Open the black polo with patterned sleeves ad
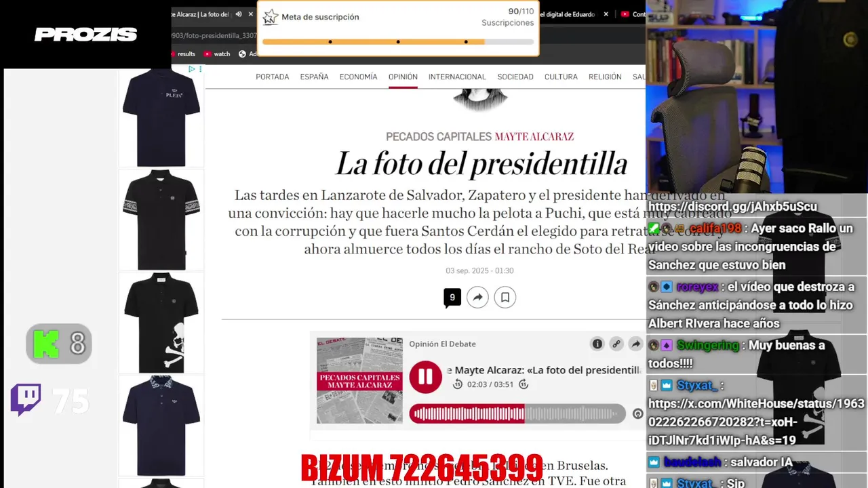Viewport: 868px width, 488px height. point(161,220)
